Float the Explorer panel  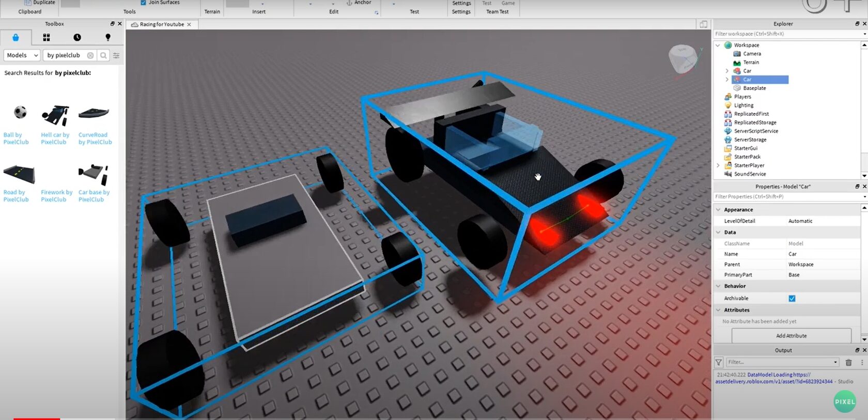point(857,24)
